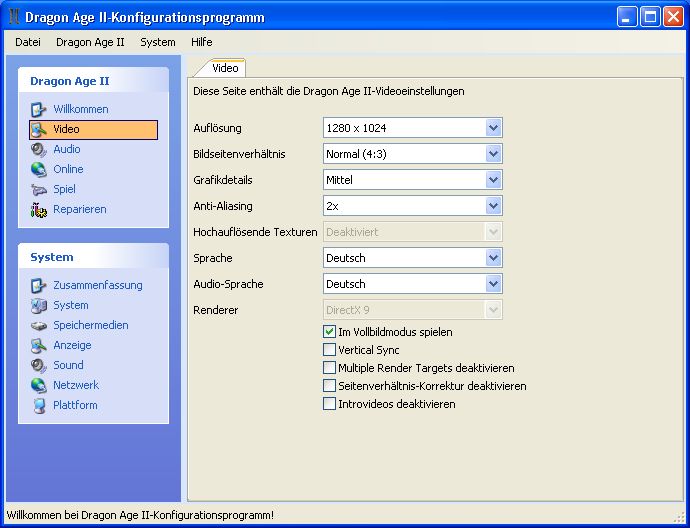Maximize the configuration window
Screen dimensions: 690x528
(650, 18)
